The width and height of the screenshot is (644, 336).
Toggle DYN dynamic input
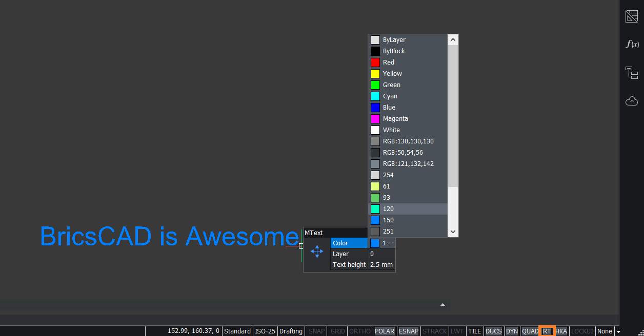click(512, 331)
